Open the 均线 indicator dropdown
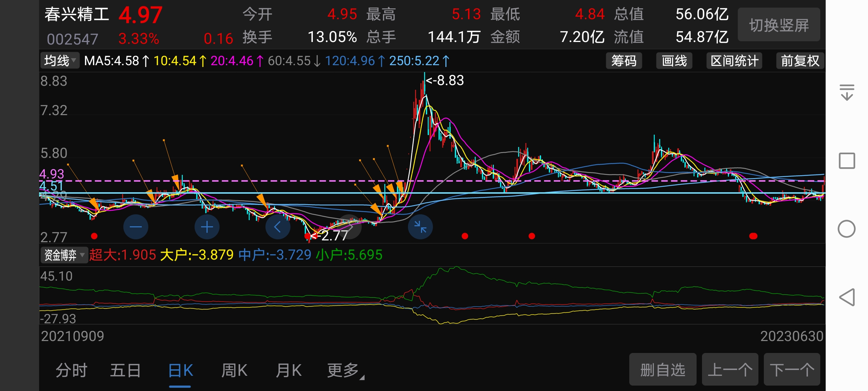Viewport: 868px width, 391px height. 60,61
